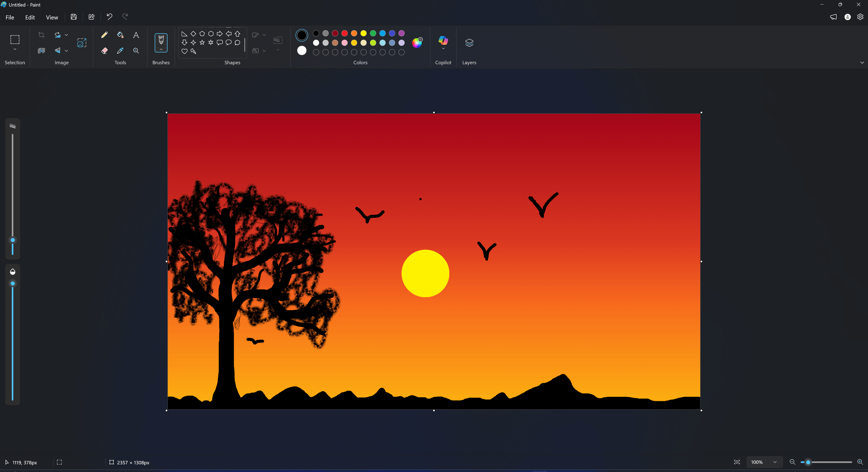The width and height of the screenshot is (868, 472).
Task: Click the Save button
Action: click(x=73, y=17)
